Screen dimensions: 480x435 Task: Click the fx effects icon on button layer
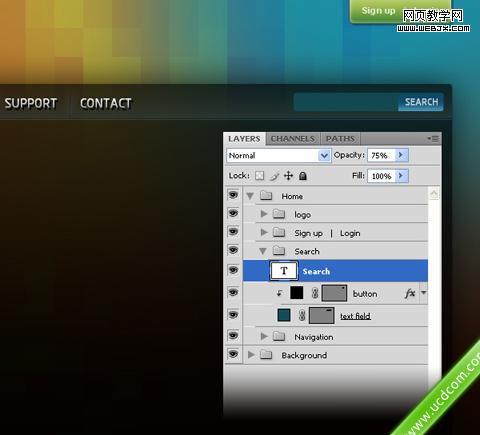(410, 293)
